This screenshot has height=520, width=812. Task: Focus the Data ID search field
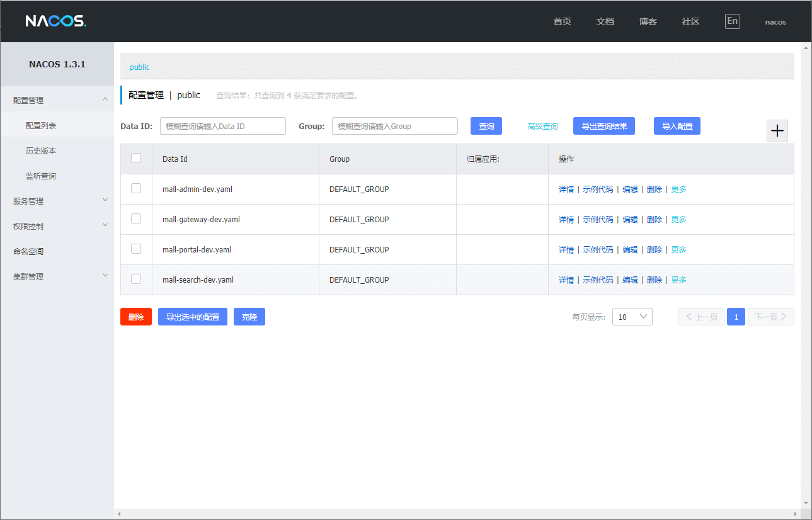tap(223, 126)
